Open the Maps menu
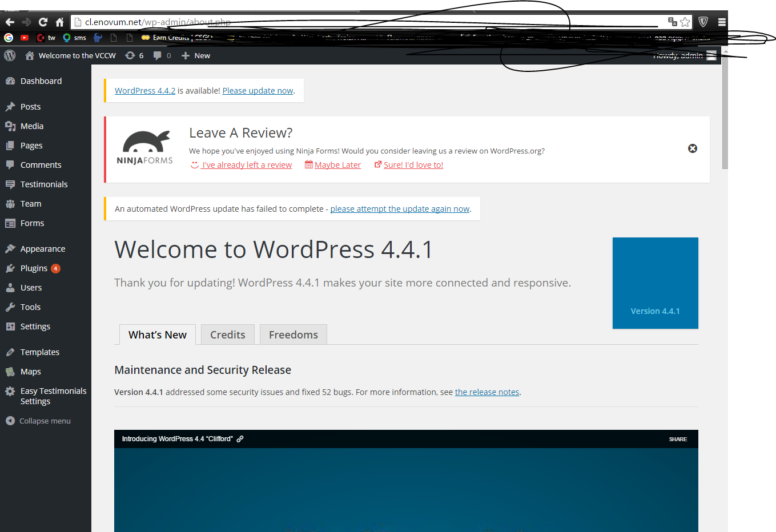The width and height of the screenshot is (776, 532). [46, 372]
